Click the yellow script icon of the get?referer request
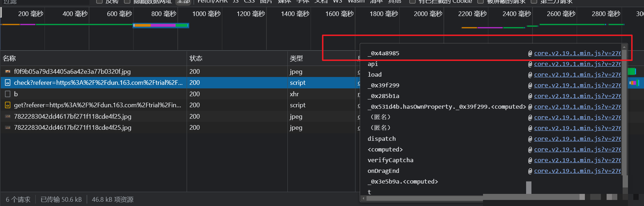 (8, 105)
